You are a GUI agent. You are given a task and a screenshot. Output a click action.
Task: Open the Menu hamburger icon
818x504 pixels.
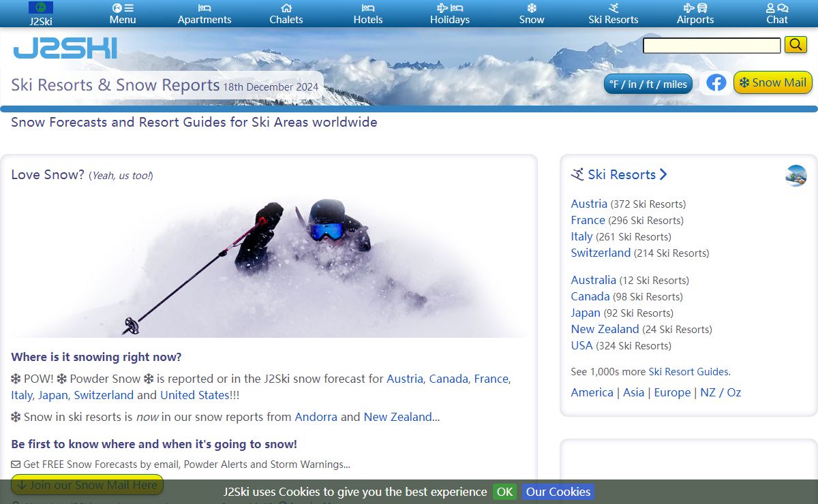pos(123,8)
